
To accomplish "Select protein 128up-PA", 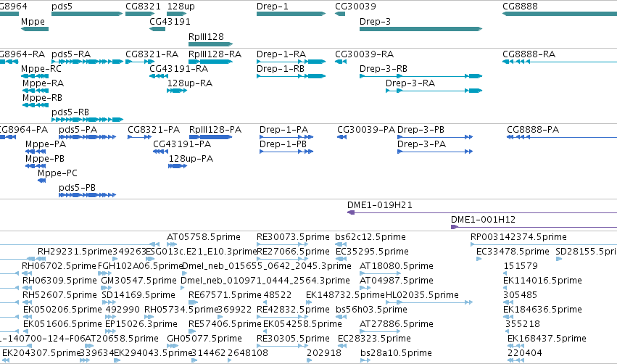I will pyautogui.click(x=178, y=167).
